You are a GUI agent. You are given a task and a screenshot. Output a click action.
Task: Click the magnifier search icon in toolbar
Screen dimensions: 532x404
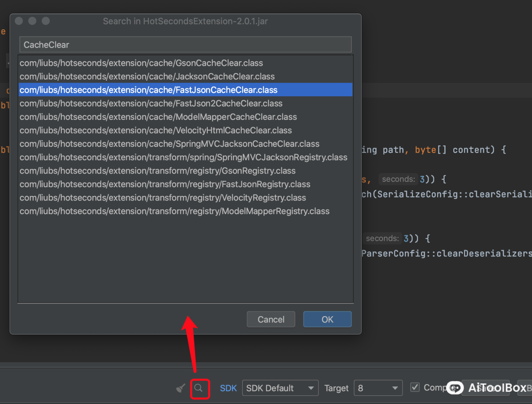click(199, 388)
